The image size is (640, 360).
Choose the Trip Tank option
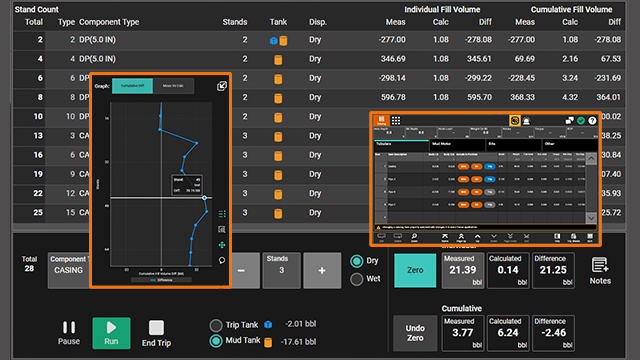pos(216,325)
